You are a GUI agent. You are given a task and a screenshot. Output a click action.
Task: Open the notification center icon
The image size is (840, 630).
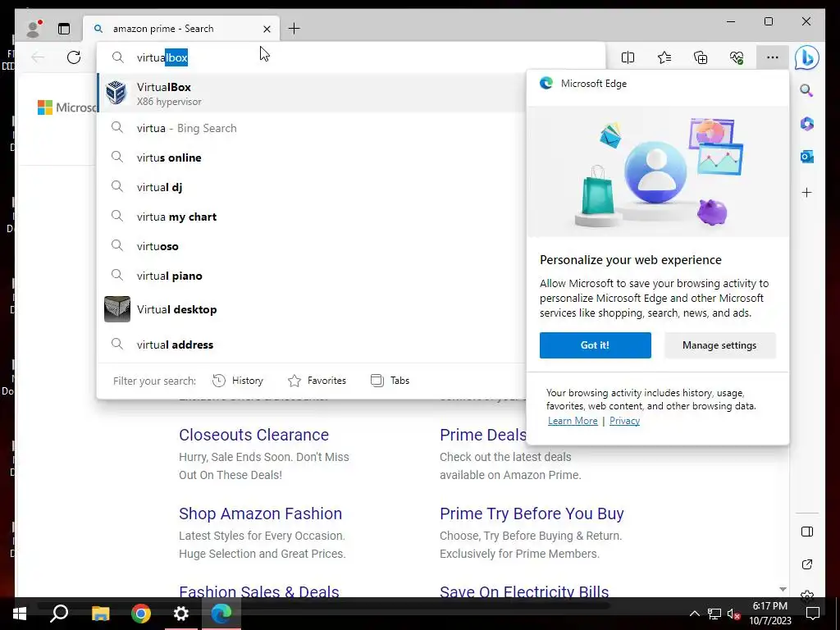(x=813, y=614)
